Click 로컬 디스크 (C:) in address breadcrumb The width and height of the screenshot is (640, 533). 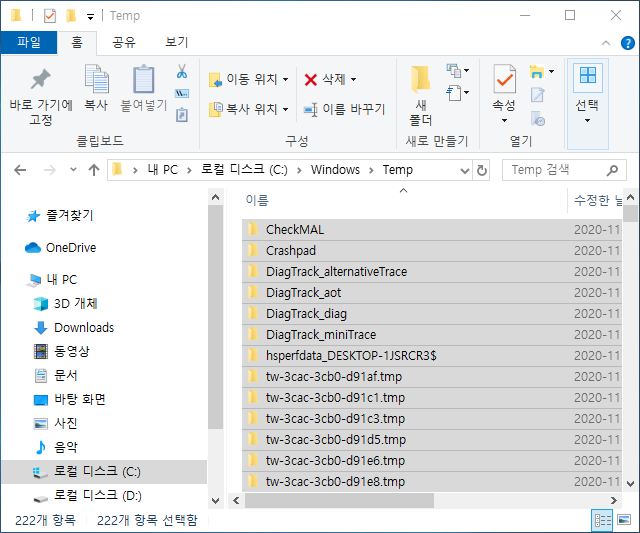pyautogui.click(x=244, y=170)
